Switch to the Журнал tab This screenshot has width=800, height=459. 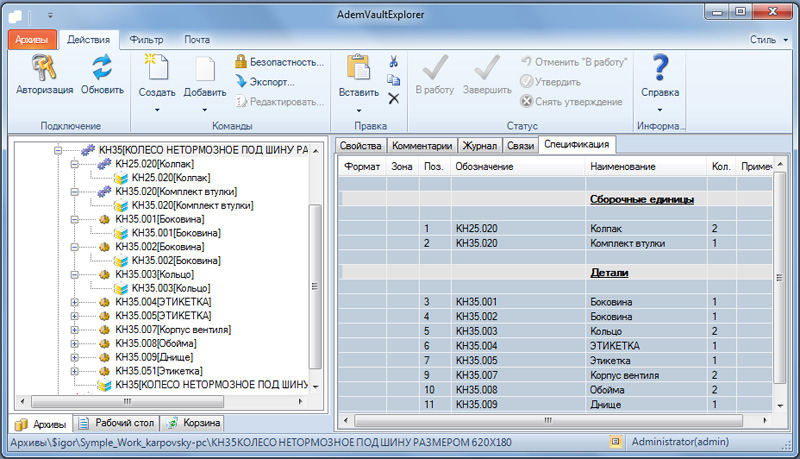pyautogui.click(x=479, y=145)
